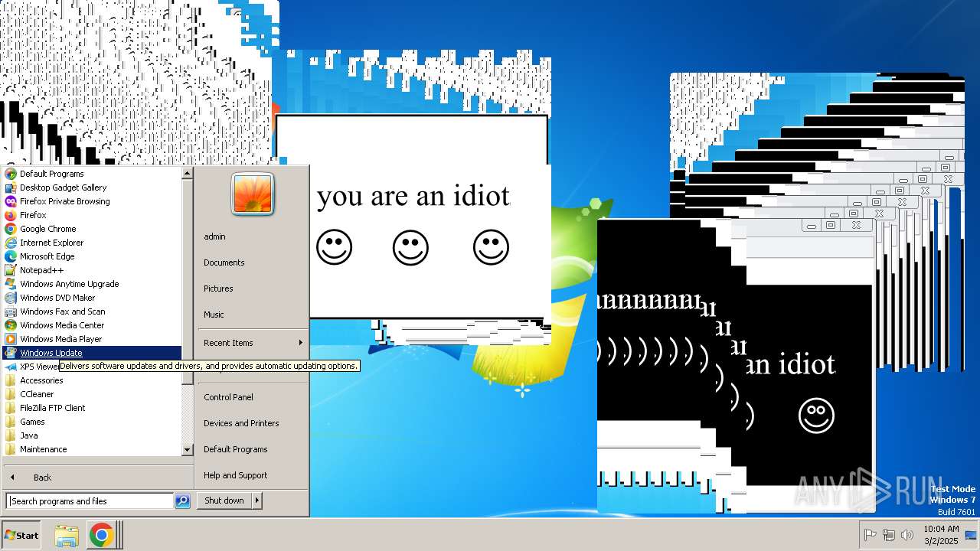Launch Firefox from the programs list
The image size is (980, 551).
[11, 215]
